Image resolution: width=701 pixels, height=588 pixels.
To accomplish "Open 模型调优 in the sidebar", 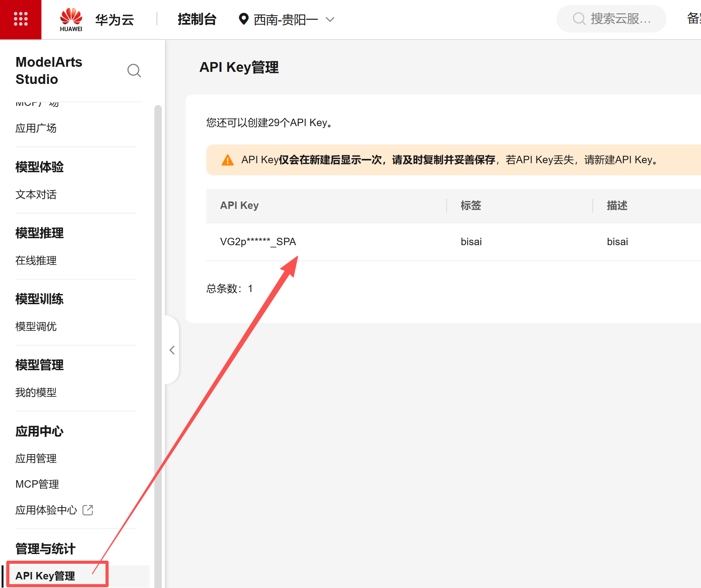I will click(36, 326).
